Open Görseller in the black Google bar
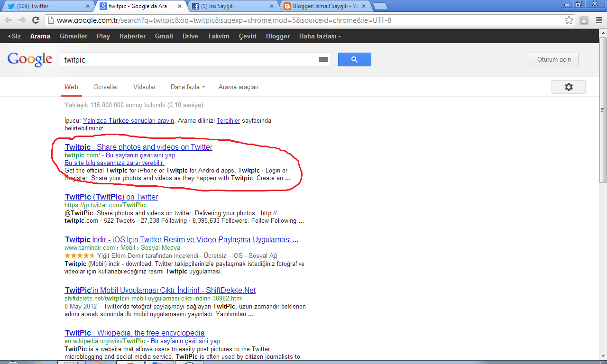This screenshot has height=364, width=607. (x=74, y=36)
